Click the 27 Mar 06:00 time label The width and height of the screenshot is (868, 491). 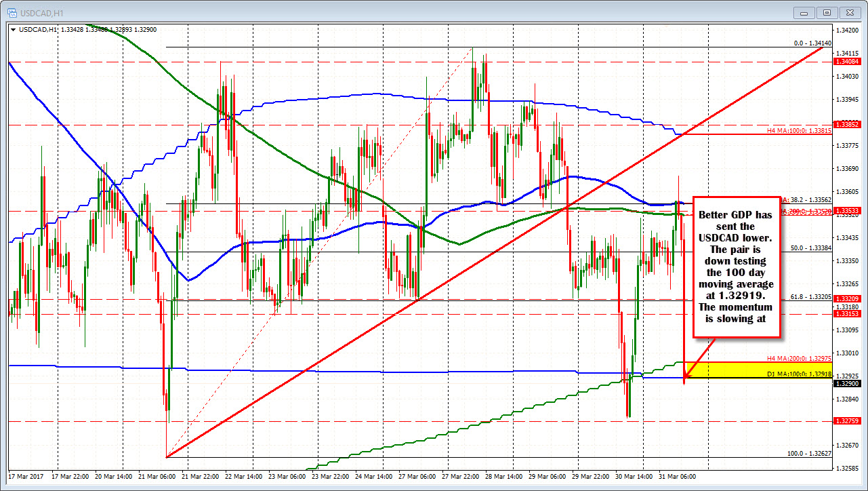[x=419, y=477]
